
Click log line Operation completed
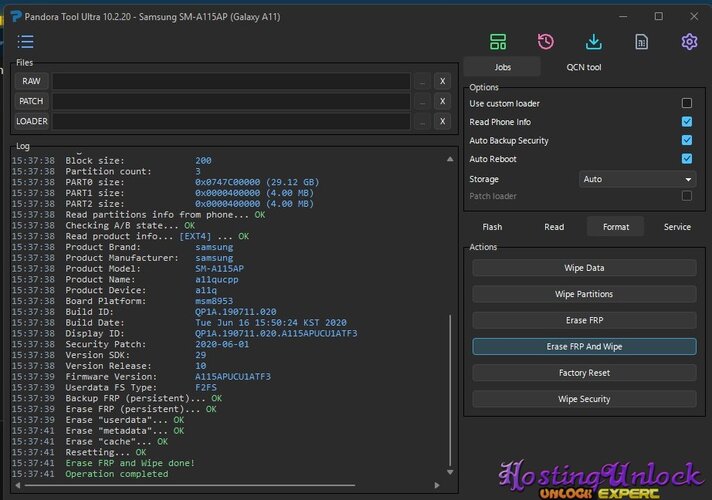point(117,474)
